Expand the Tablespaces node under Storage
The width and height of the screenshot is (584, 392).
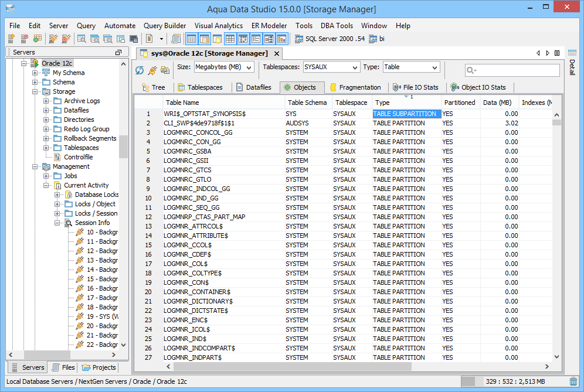pyautogui.click(x=46, y=148)
